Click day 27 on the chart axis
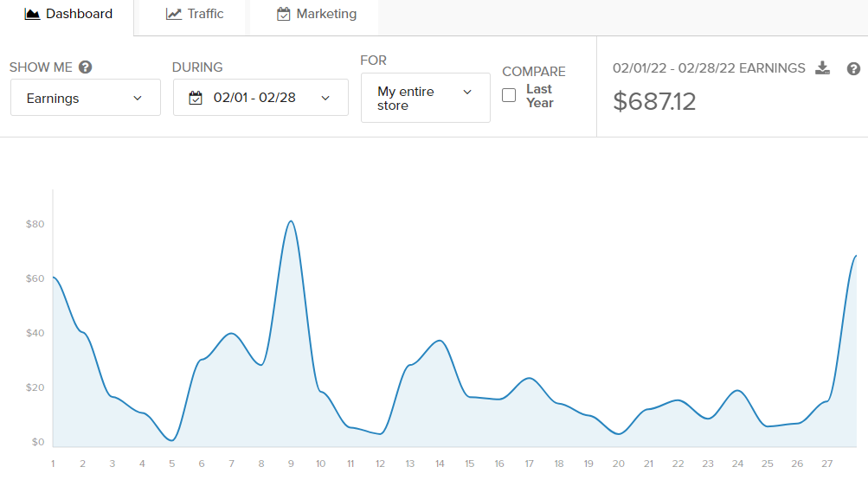868x486 pixels. (x=827, y=464)
